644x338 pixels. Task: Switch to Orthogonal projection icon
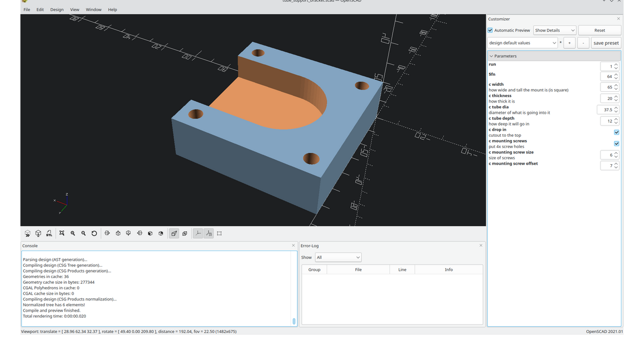184,233
